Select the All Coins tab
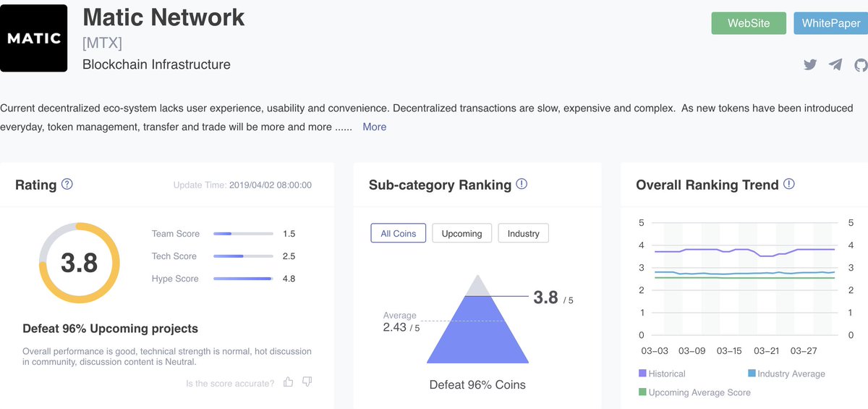Viewport: 868px width, 409px height. point(399,233)
